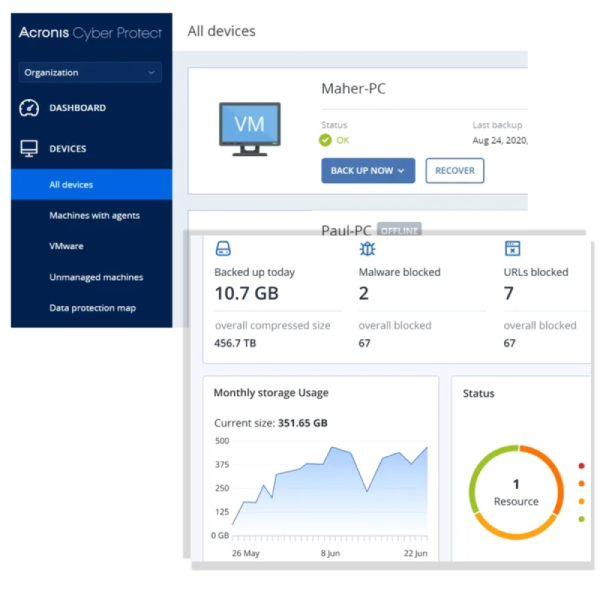Click the RECOVER button

(x=455, y=171)
